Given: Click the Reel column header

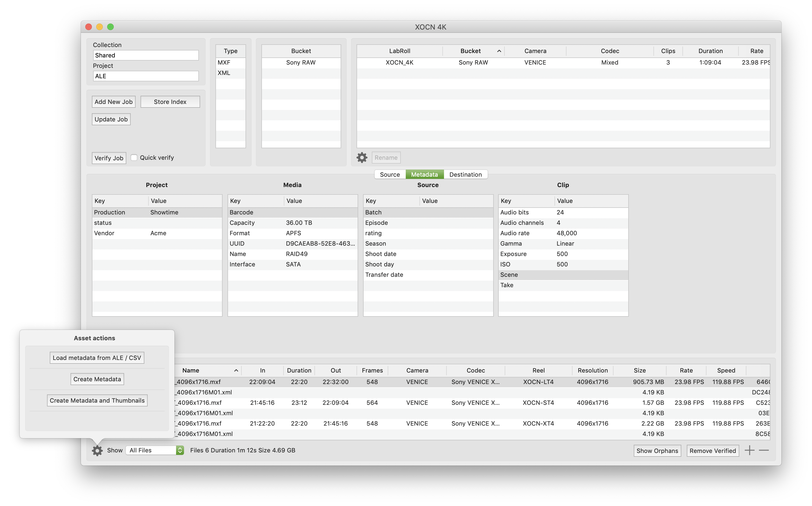Looking at the screenshot, I should pos(538,370).
